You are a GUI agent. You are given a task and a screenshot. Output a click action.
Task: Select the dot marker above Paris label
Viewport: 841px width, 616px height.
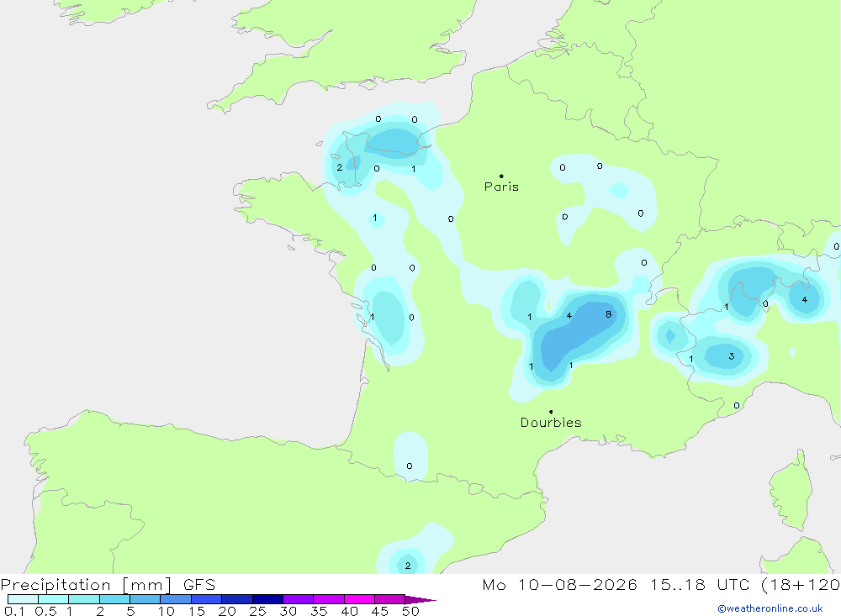(501, 176)
